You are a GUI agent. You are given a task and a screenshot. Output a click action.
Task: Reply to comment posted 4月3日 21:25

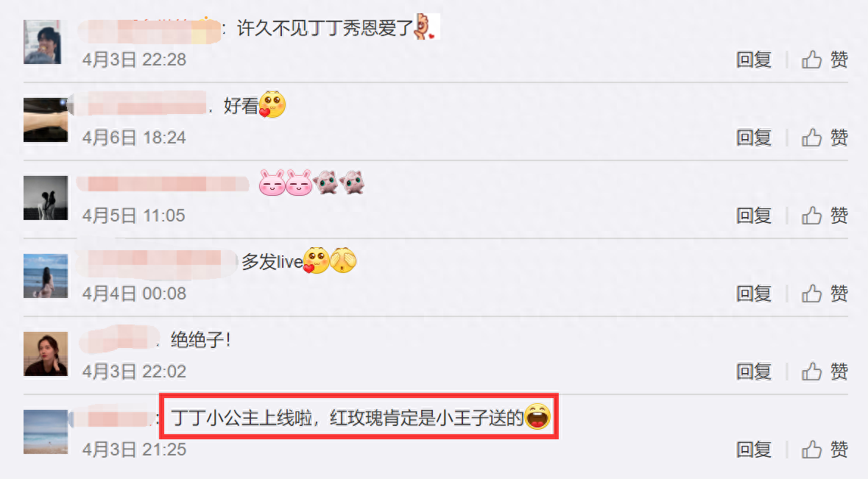[753, 449]
